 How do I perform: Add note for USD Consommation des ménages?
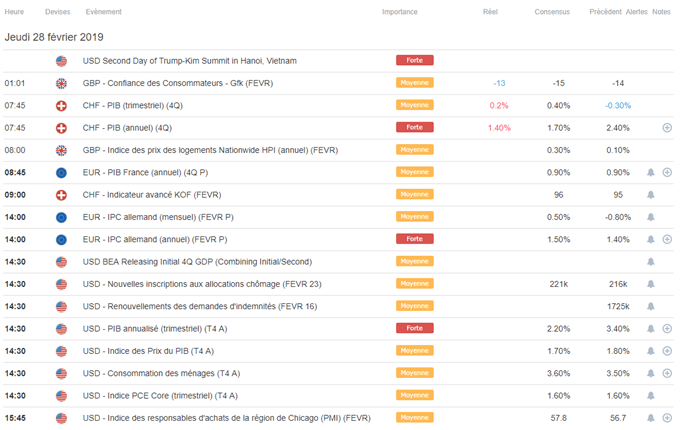click(667, 374)
